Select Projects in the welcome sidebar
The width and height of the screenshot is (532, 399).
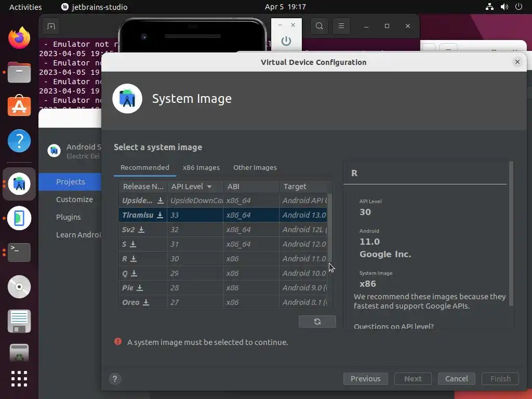(70, 182)
